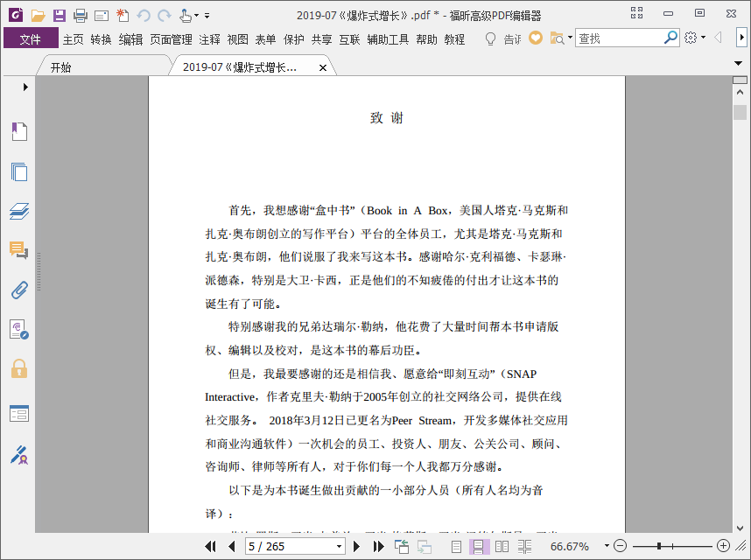Viewport: 751px width, 560px height.
Task: Open the Layers panel icon
Action: pyautogui.click(x=19, y=211)
